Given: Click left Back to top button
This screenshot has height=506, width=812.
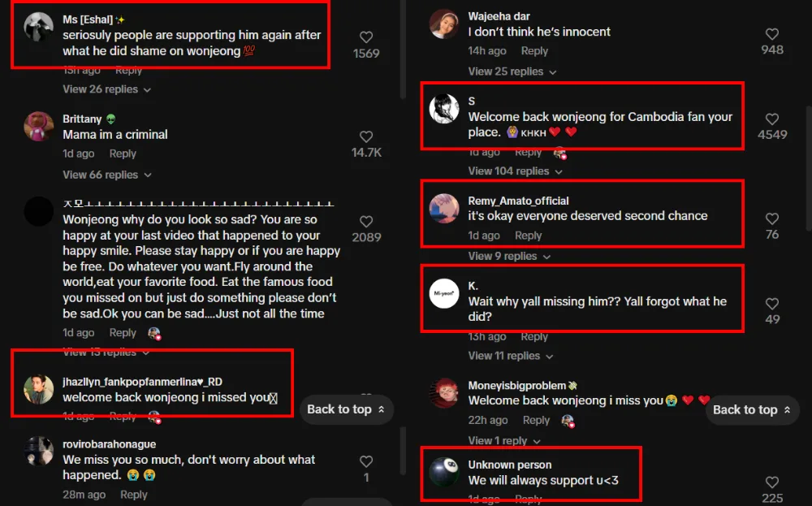Looking at the screenshot, I should click(x=346, y=409).
